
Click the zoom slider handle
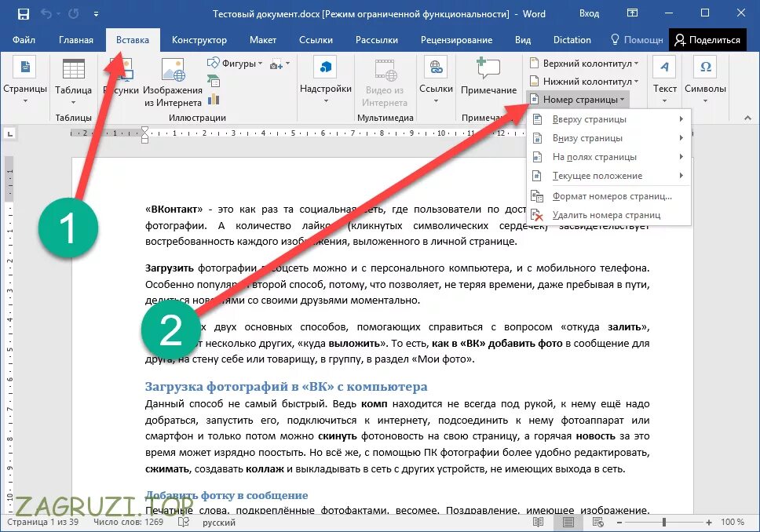click(664, 523)
